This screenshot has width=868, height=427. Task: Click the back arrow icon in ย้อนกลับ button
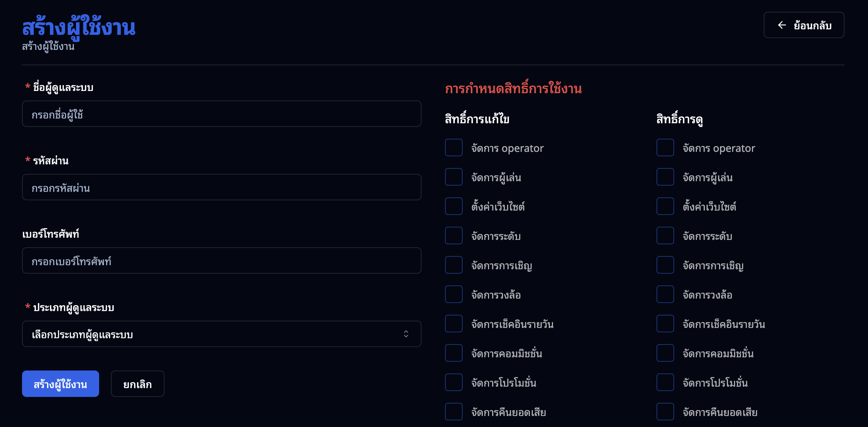point(782,25)
